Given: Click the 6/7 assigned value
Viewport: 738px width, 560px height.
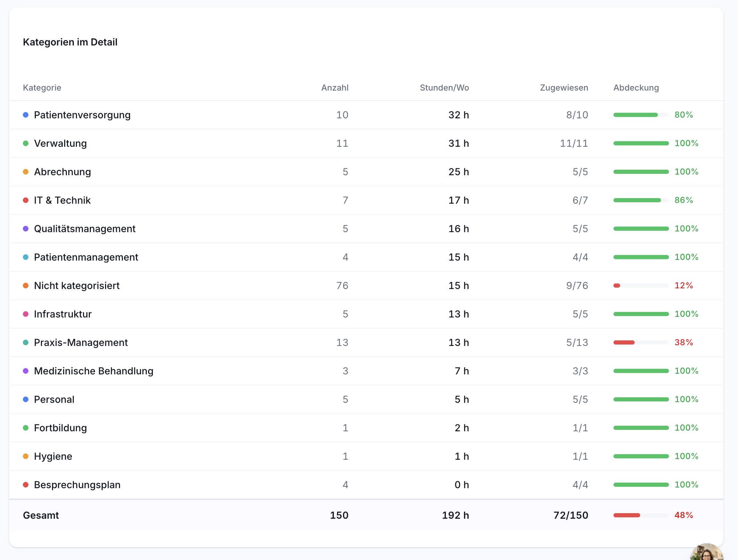Looking at the screenshot, I should [x=580, y=200].
